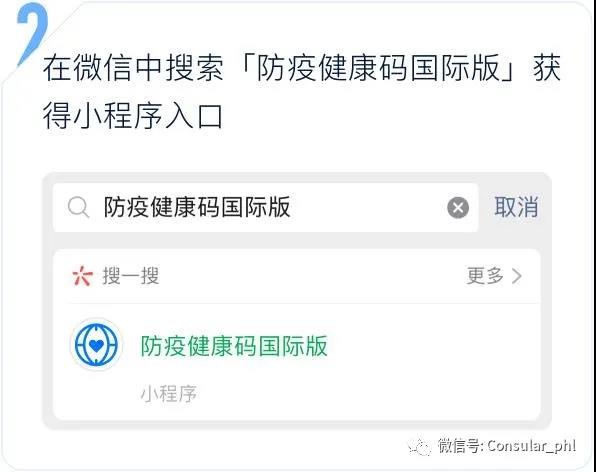This screenshot has height=472, width=596.
Task: Click the 得小程序入口 heading line
Action: tap(133, 116)
